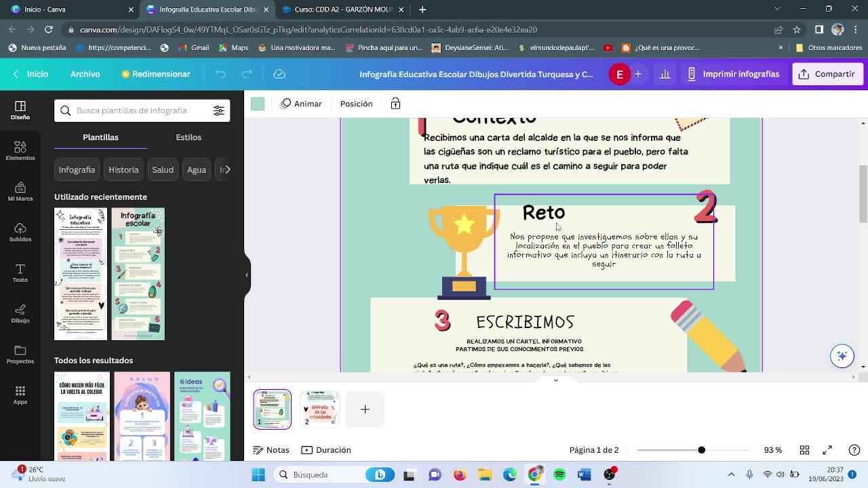Open File Explorer from the taskbar

(x=484, y=474)
